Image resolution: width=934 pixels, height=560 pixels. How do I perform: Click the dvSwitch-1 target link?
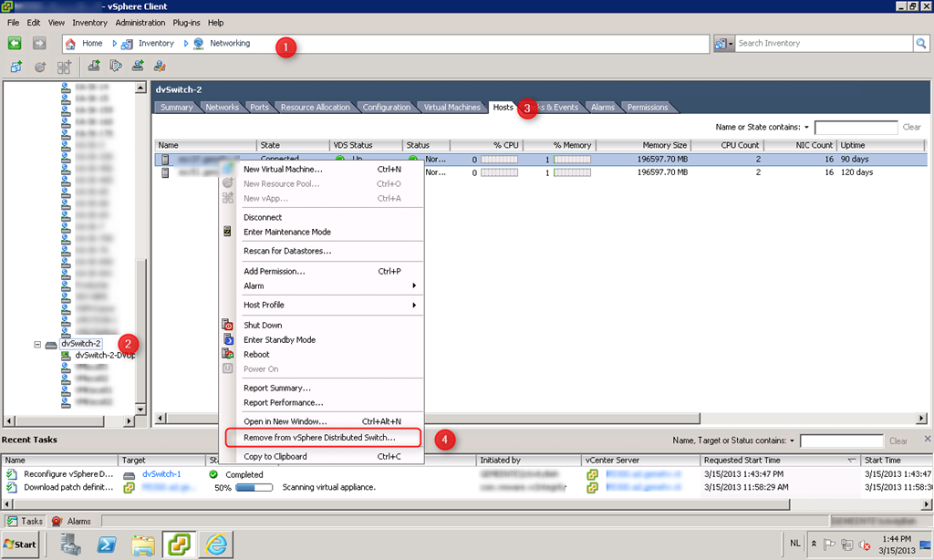click(161, 474)
